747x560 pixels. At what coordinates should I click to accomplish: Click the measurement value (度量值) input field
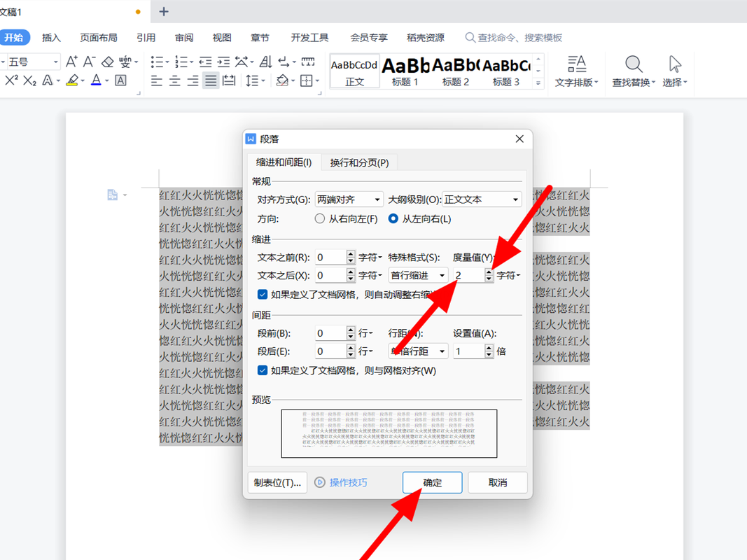click(x=469, y=275)
